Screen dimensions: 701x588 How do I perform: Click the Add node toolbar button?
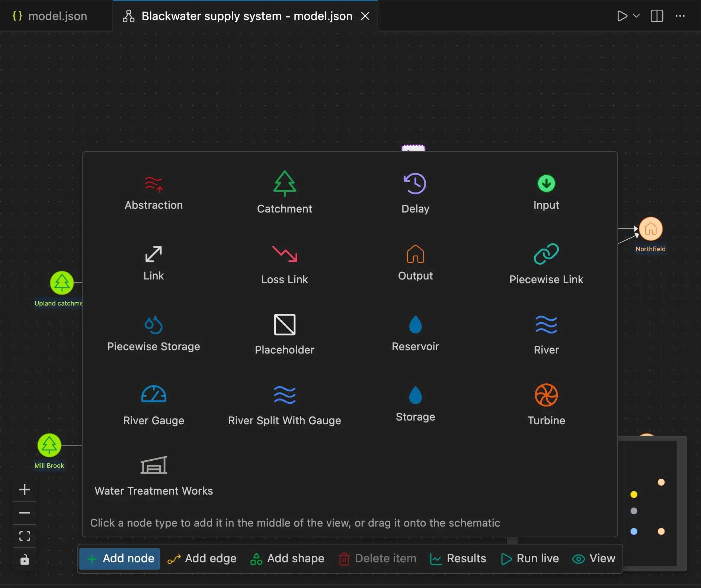pyautogui.click(x=120, y=559)
